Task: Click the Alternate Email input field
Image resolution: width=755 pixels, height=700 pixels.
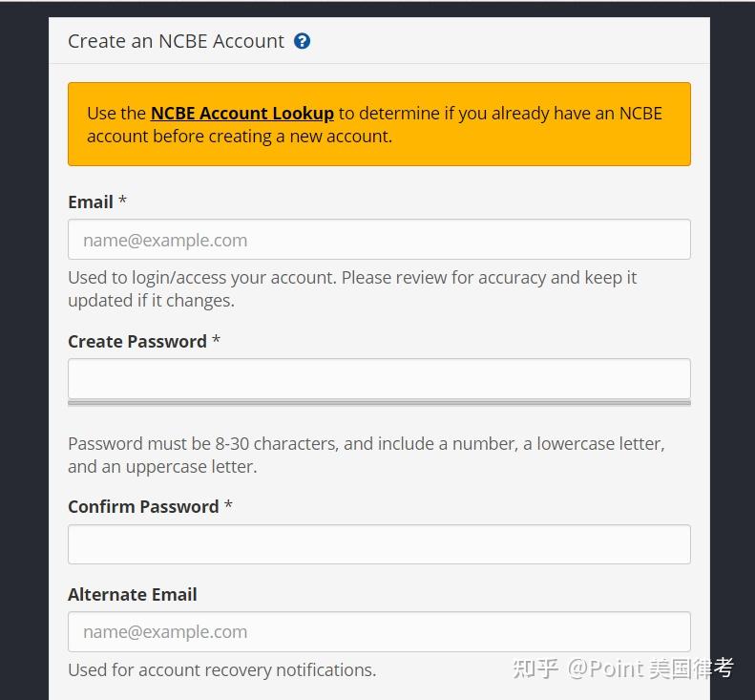Action: click(379, 631)
